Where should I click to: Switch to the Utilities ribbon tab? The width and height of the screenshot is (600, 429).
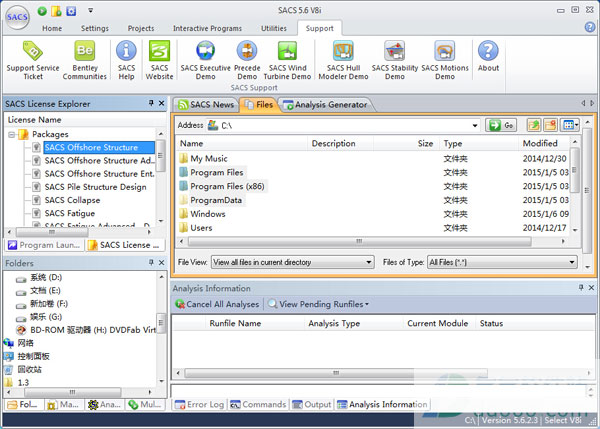pos(274,28)
